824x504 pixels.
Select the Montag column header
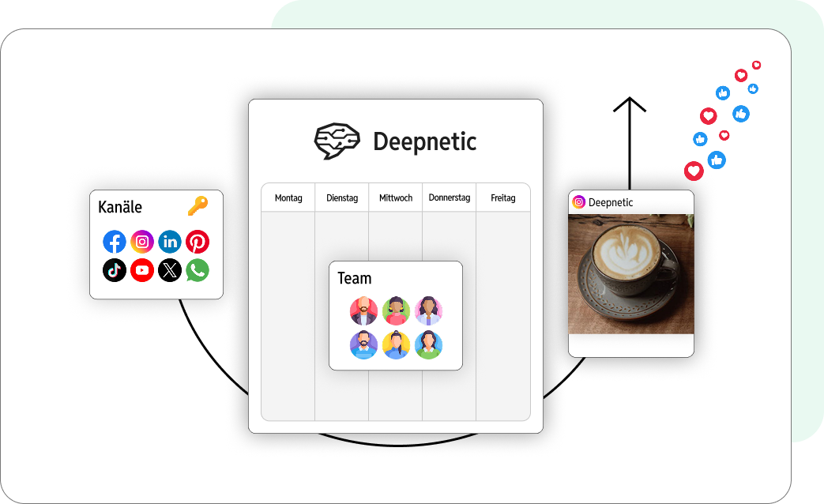coord(288,198)
